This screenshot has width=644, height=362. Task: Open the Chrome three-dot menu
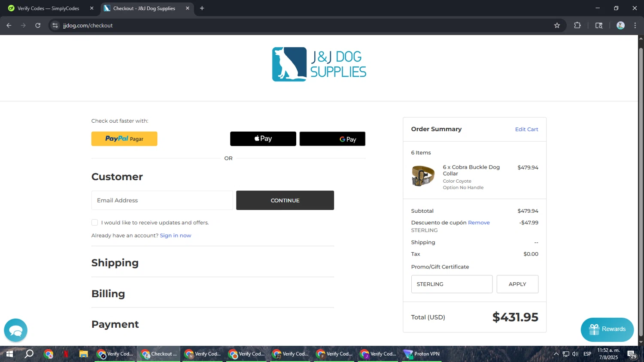635,25
